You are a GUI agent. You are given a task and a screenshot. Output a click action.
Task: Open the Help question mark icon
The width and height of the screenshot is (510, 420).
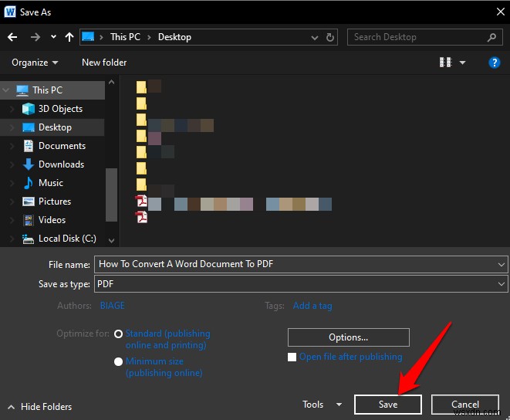click(x=495, y=63)
